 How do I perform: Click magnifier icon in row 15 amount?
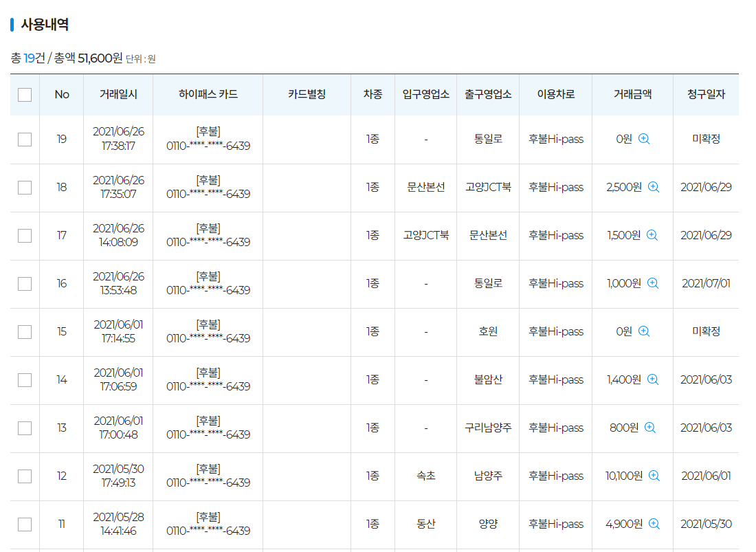[x=644, y=331]
